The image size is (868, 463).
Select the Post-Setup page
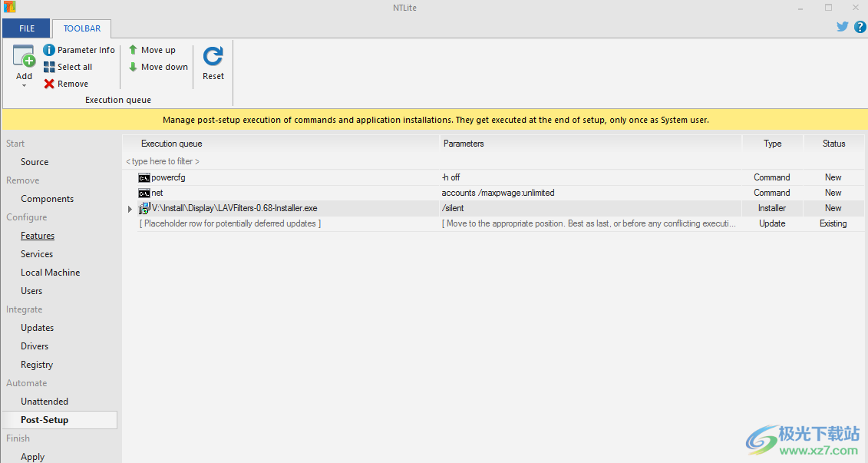pyautogui.click(x=60, y=420)
